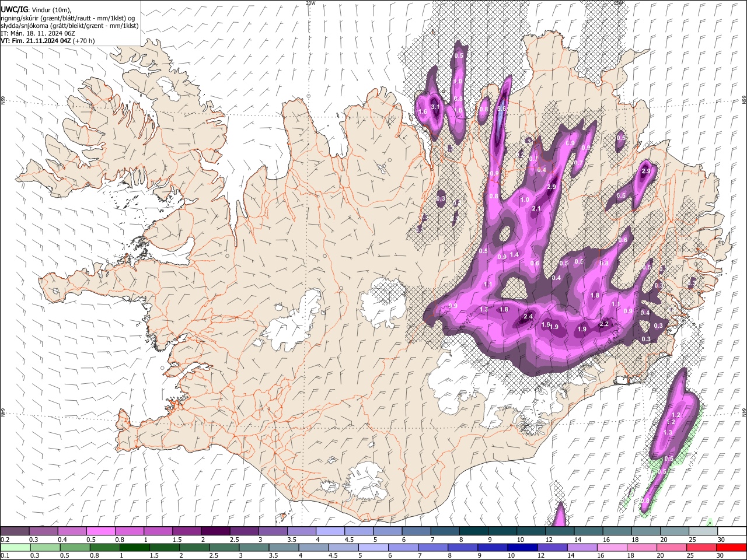
Task: Click the 20W longitude label
Action: [310, 3]
